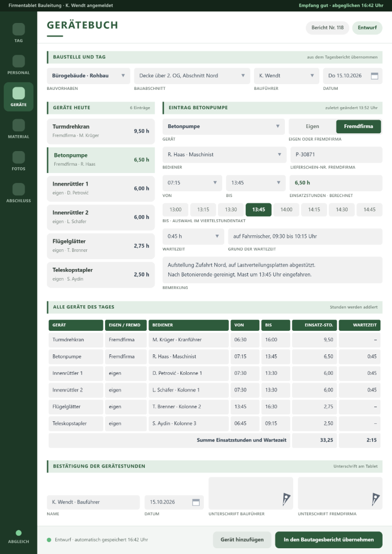Open the calendar icon in the Datum field at top

coord(374,76)
